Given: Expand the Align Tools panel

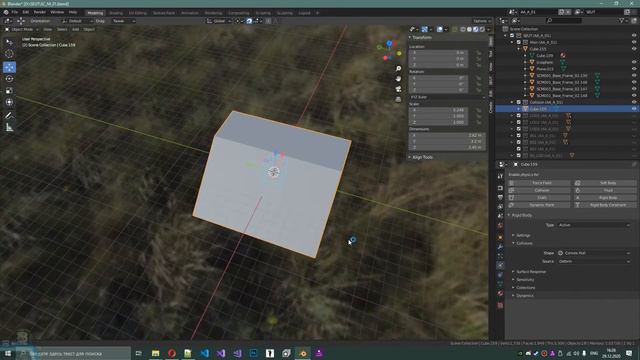Looking at the screenshot, I should point(421,157).
